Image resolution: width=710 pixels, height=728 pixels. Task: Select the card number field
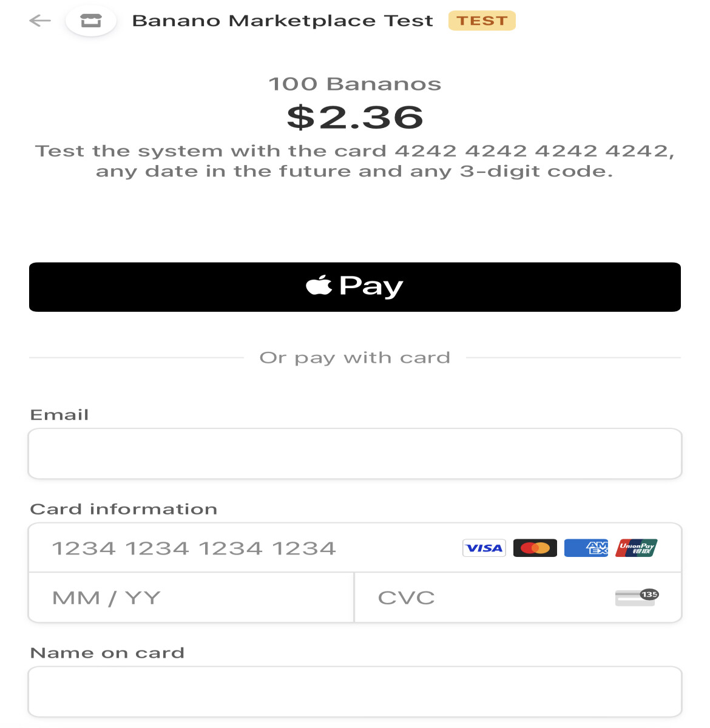355,548
